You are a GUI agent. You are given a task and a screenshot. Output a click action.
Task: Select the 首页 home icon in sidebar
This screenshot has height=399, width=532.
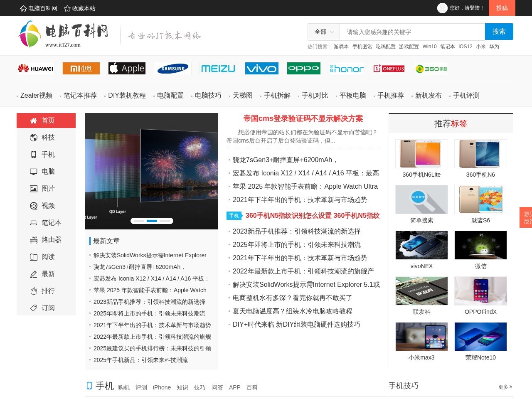coord(34,121)
